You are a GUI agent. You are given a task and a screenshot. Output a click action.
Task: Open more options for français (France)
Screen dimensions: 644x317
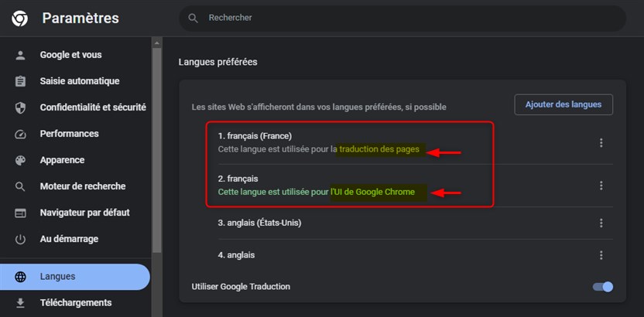pyautogui.click(x=601, y=143)
